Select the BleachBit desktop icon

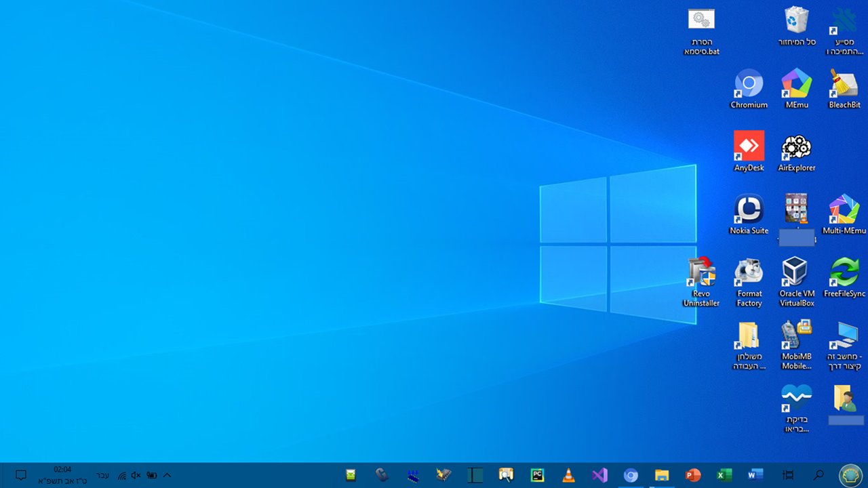(844, 88)
